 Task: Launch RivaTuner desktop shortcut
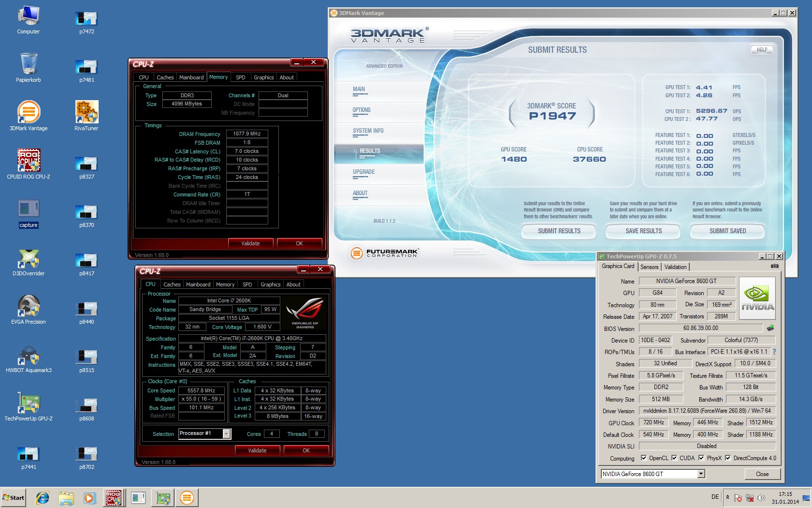click(87, 117)
